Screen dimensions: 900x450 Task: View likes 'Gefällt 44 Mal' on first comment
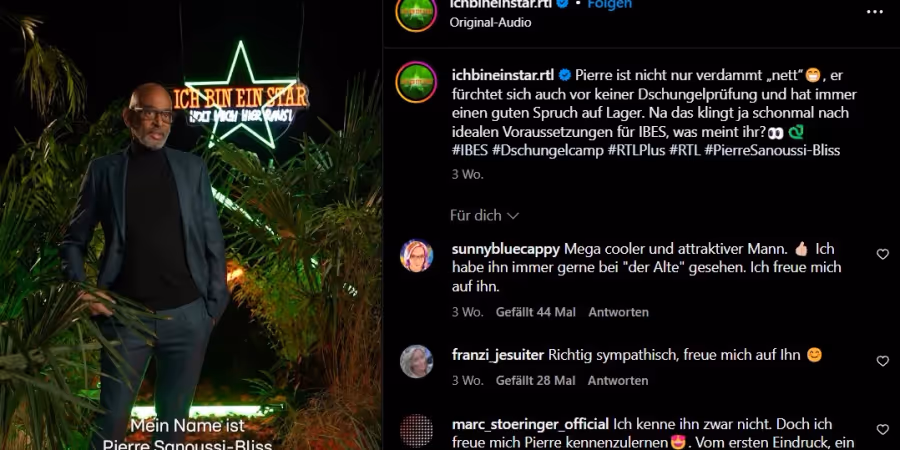coord(536,312)
